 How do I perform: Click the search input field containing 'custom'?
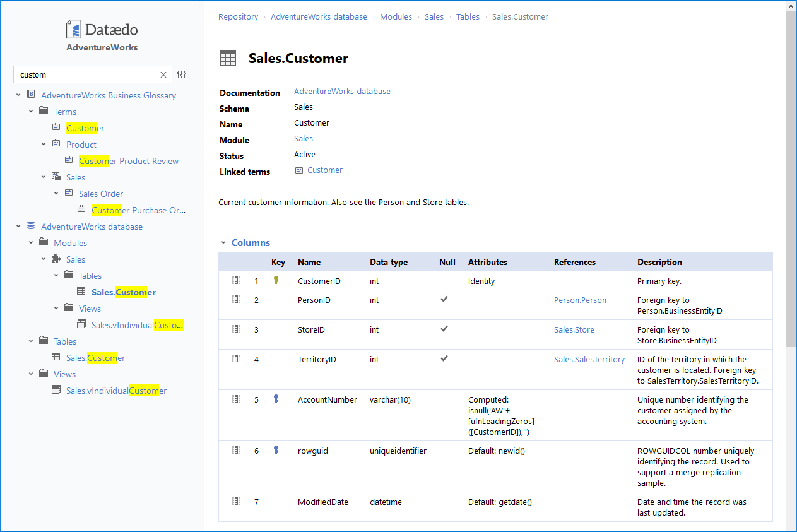click(85, 74)
